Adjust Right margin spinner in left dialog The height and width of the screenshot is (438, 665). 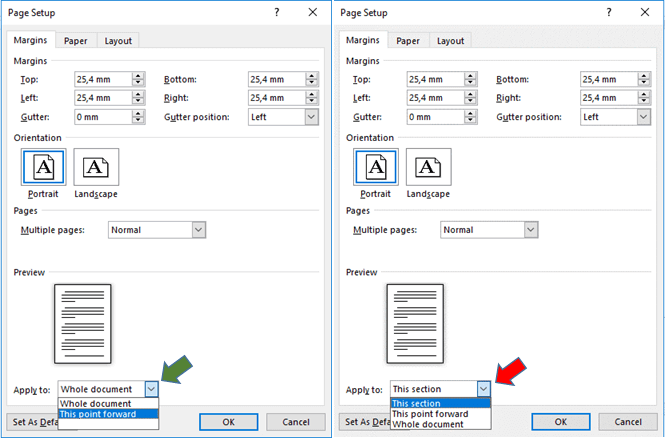pos(312,98)
